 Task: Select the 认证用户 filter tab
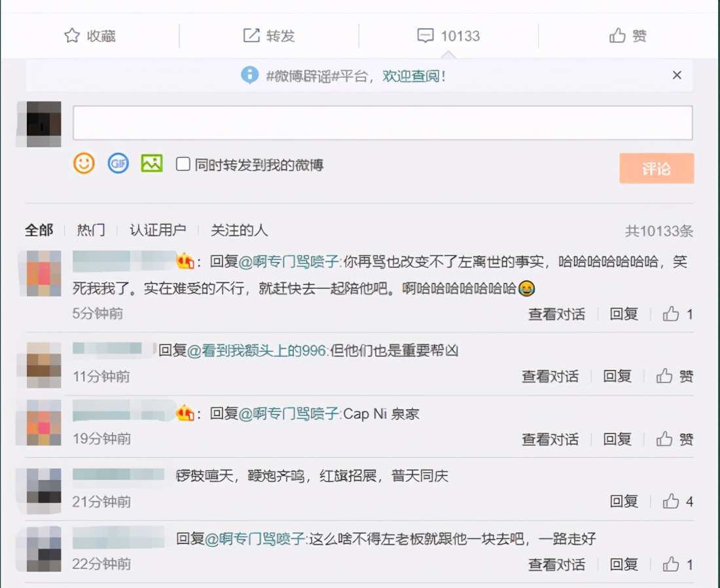[158, 230]
